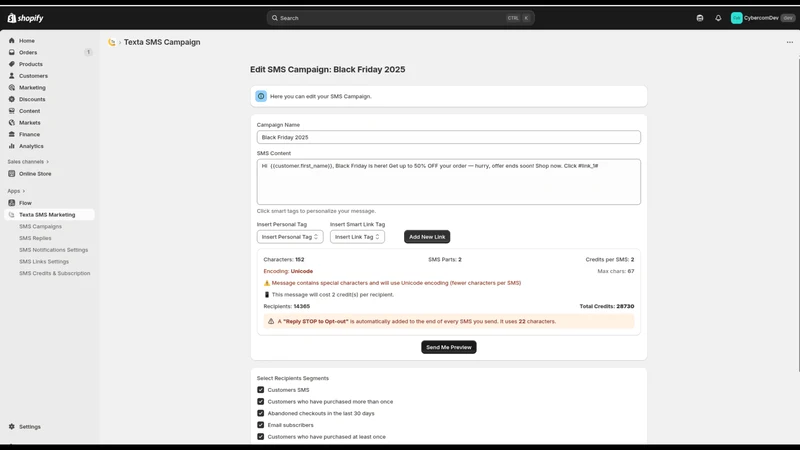Click the Settings gear icon
The image size is (800, 450).
click(12, 427)
